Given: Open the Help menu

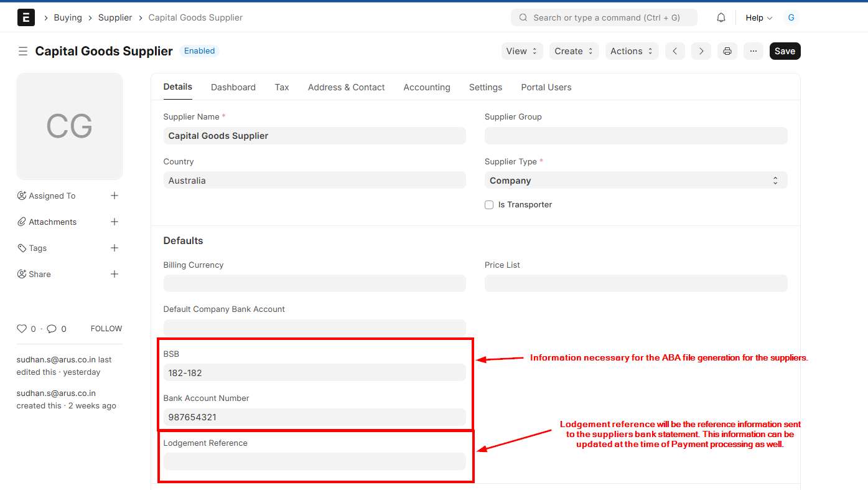Looking at the screenshot, I should (x=758, y=18).
